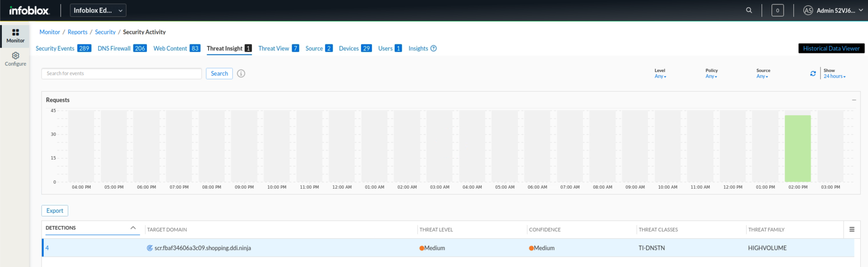Open the Level filter dropdown

coord(660,76)
